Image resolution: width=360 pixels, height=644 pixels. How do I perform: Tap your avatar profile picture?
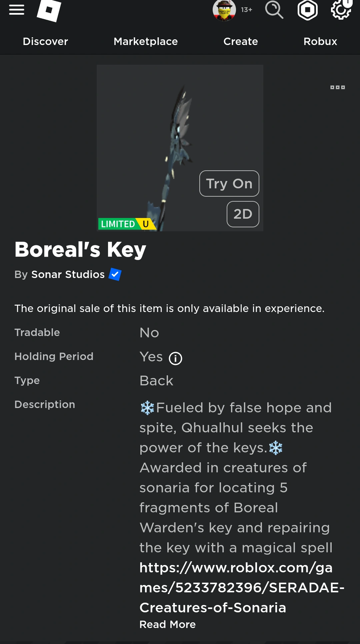point(224,10)
